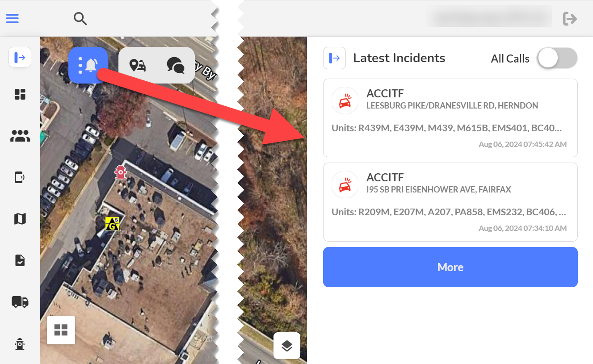Click the blue incidents bell button
The image size is (593, 364).
88,65
